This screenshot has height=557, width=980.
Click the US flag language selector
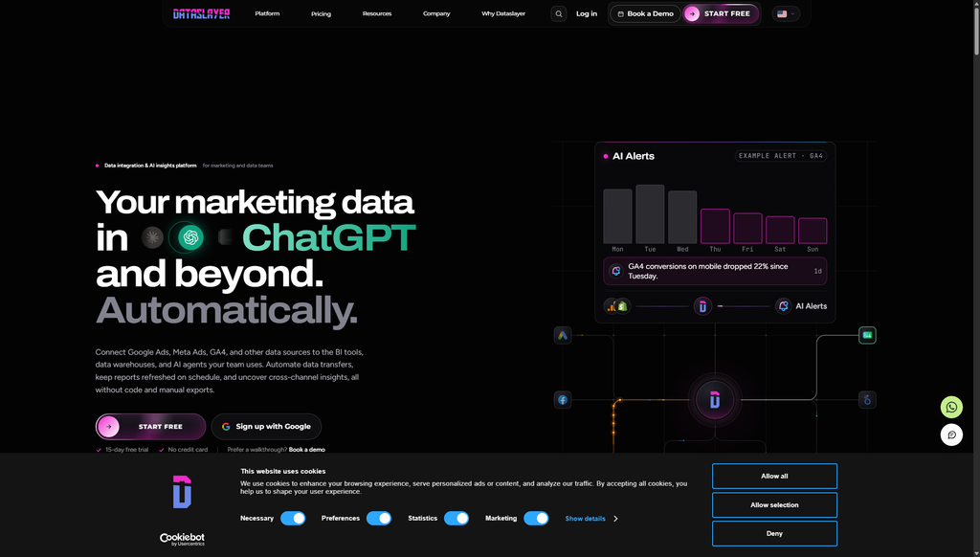[x=786, y=13]
